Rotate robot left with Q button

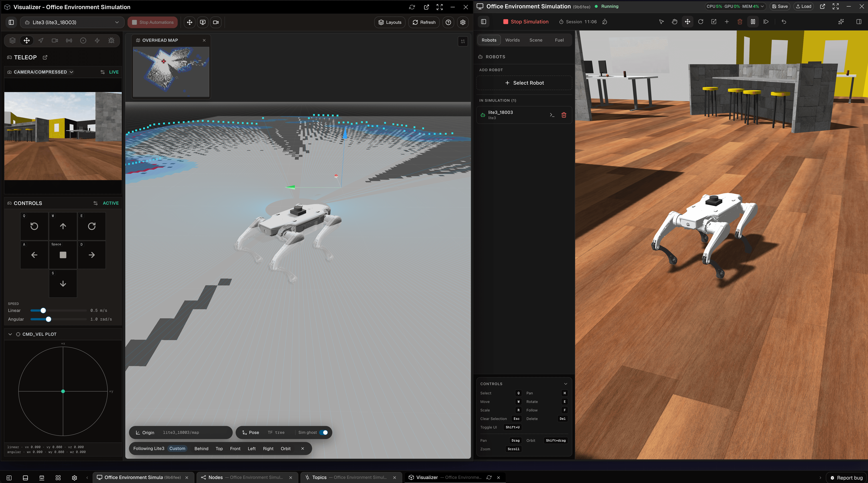pyautogui.click(x=34, y=226)
